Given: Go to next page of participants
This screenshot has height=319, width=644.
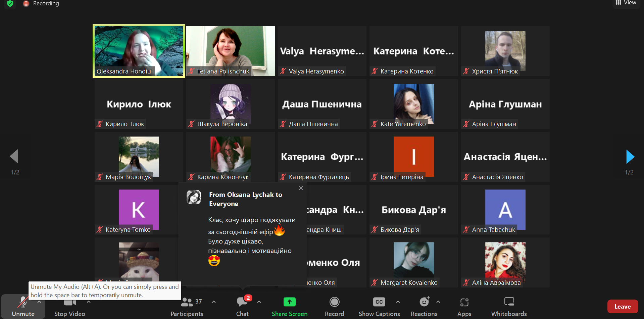Looking at the screenshot, I should (630, 157).
